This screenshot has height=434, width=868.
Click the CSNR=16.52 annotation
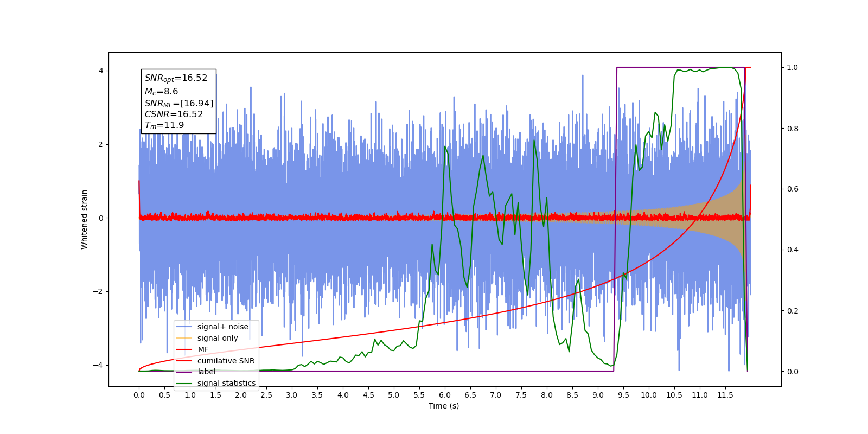[174, 114]
